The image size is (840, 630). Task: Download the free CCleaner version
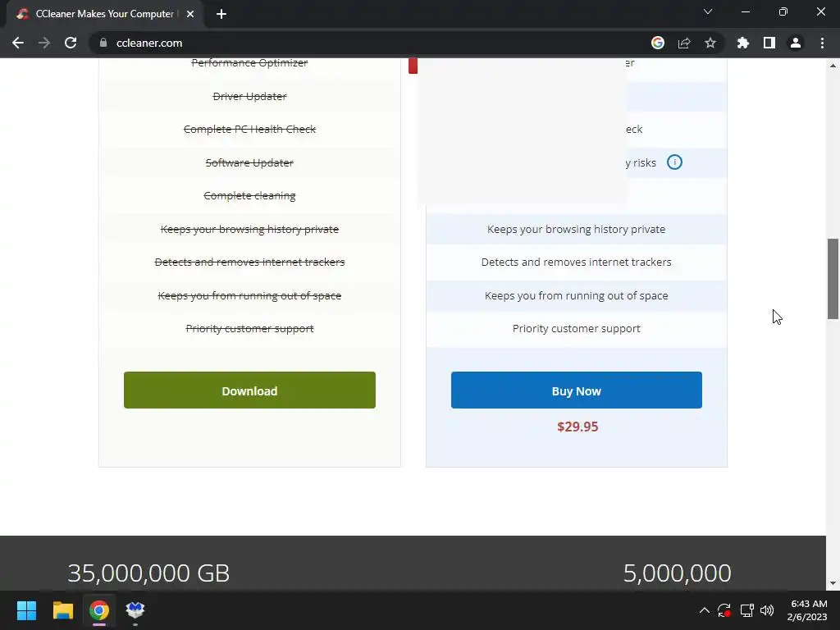249,390
